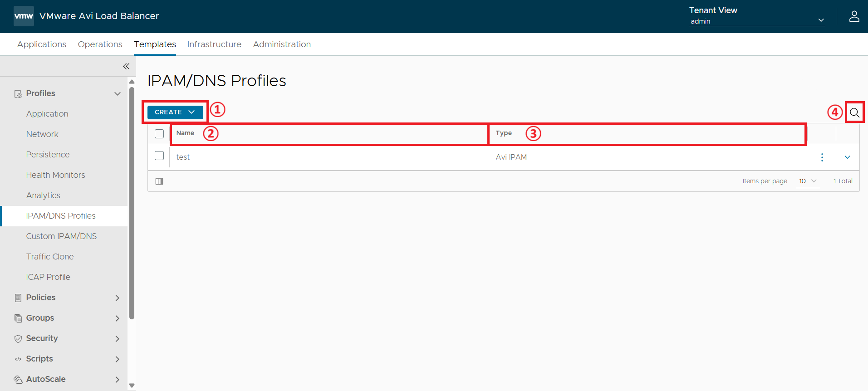Click the VMware vmw logo icon
Image resolution: width=868 pixels, height=391 pixels.
[24, 16]
